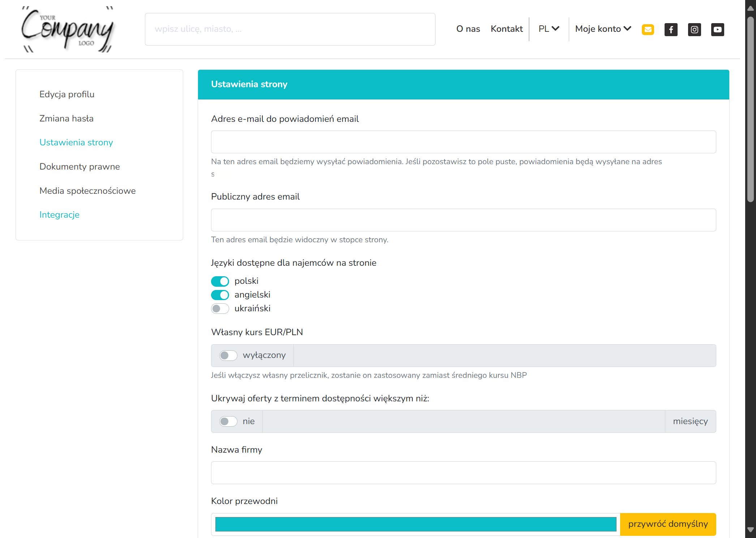The height and width of the screenshot is (538, 756).
Task: Click the scrollbar up arrow
Action: click(751, 8)
